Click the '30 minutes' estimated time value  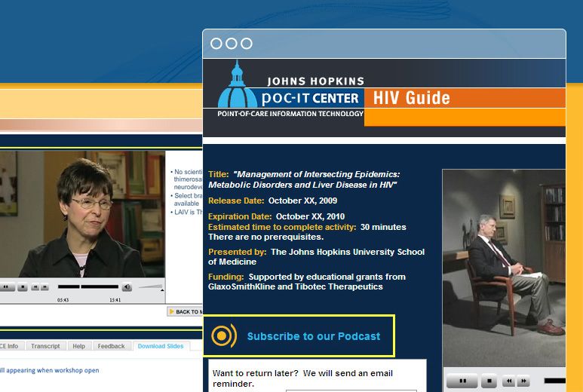point(383,227)
